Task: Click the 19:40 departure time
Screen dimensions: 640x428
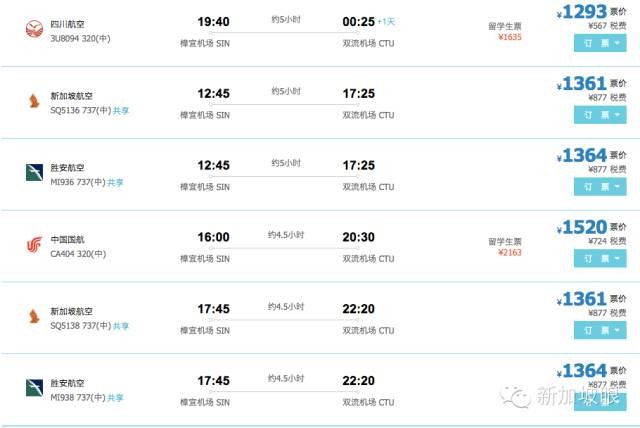Action: click(x=213, y=21)
